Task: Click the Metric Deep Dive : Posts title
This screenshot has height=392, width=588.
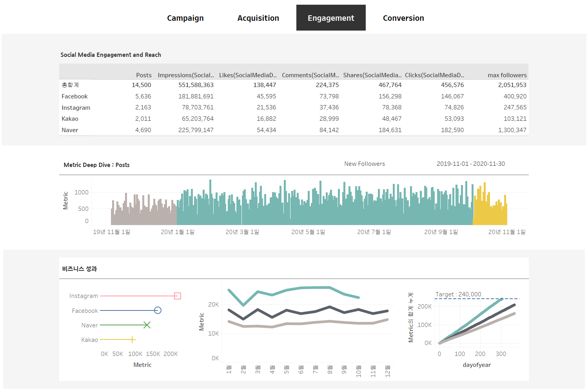Action: click(96, 165)
